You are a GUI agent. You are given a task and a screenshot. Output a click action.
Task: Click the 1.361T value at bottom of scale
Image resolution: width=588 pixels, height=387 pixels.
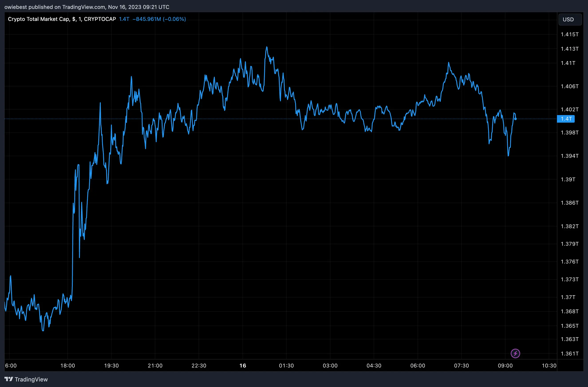click(570, 354)
